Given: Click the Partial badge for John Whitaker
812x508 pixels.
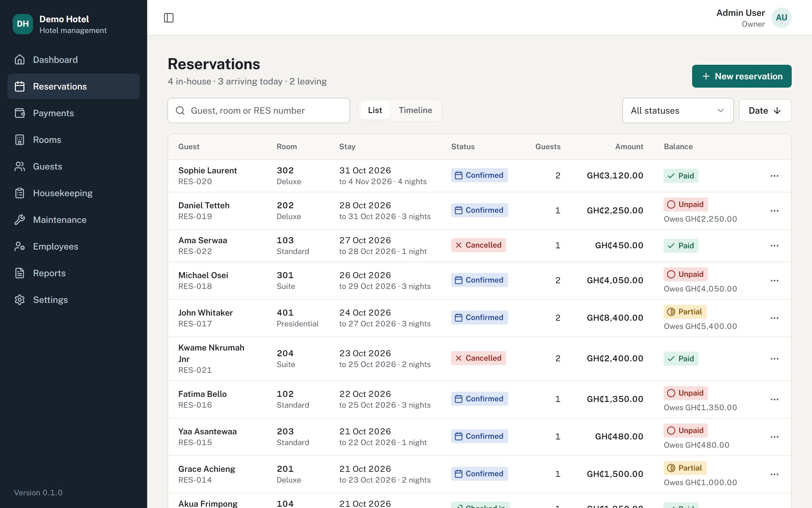Looking at the screenshot, I should pyautogui.click(x=685, y=311).
